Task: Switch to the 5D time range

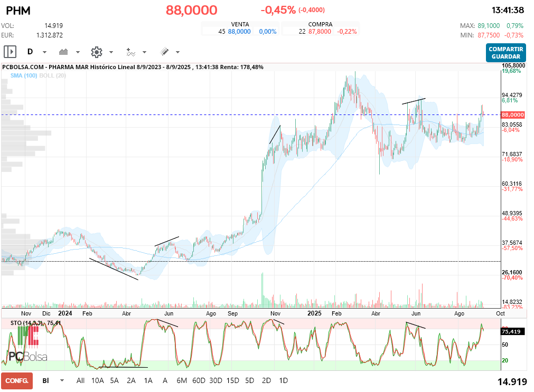Action: click(x=250, y=381)
